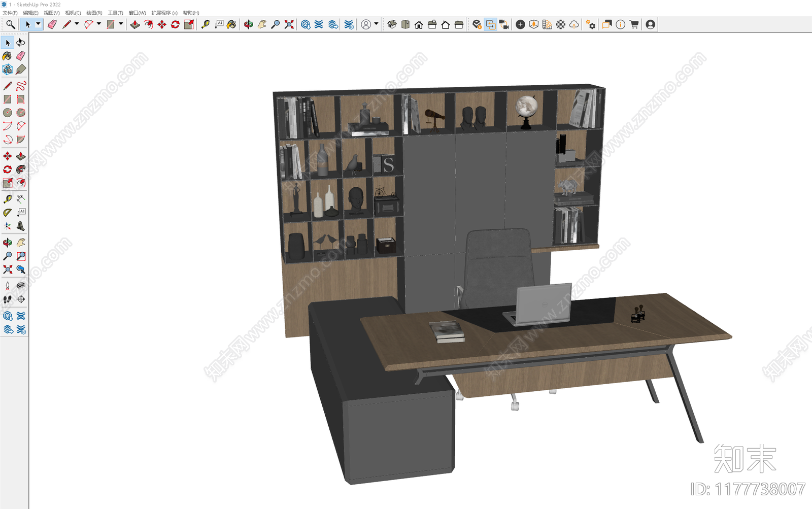Open Enscape Asset Library icon
Viewport: 812px width, 509px height.
(x=534, y=24)
